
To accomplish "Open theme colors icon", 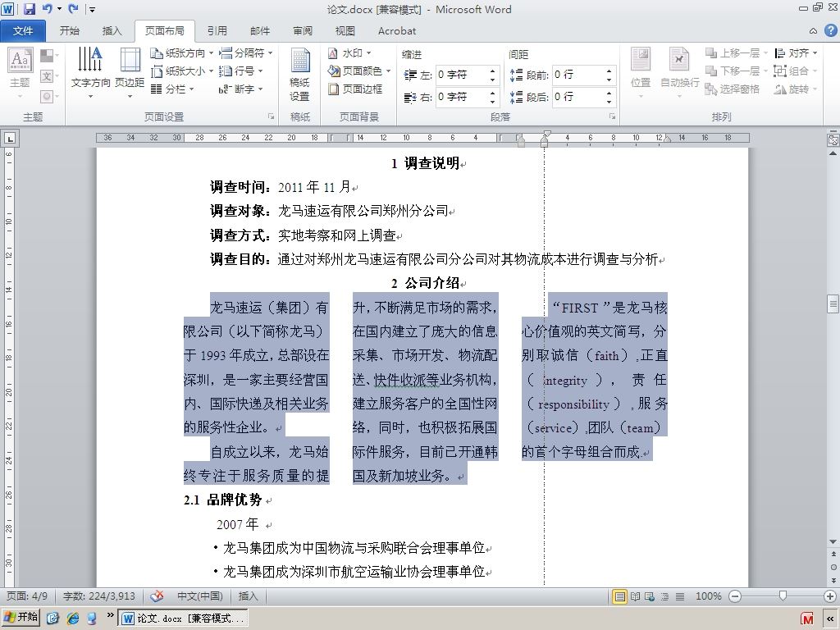I will (x=48, y=55).
